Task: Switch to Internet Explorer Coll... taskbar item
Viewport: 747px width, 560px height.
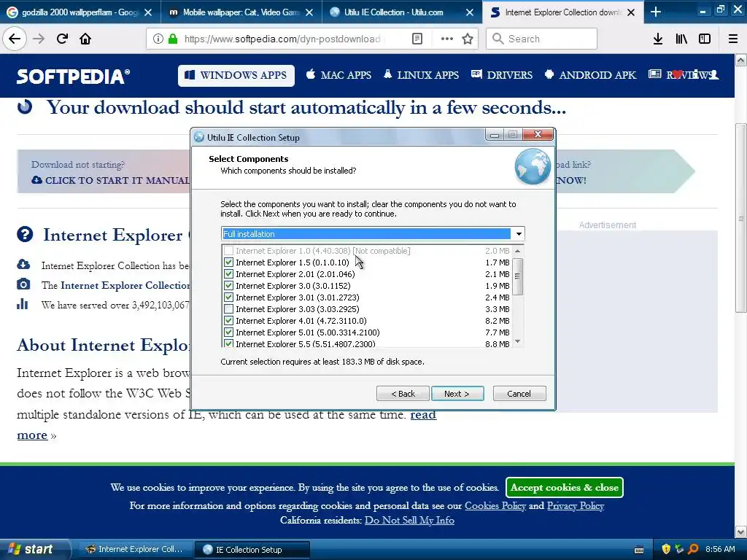Action: (x=135, y=549)
